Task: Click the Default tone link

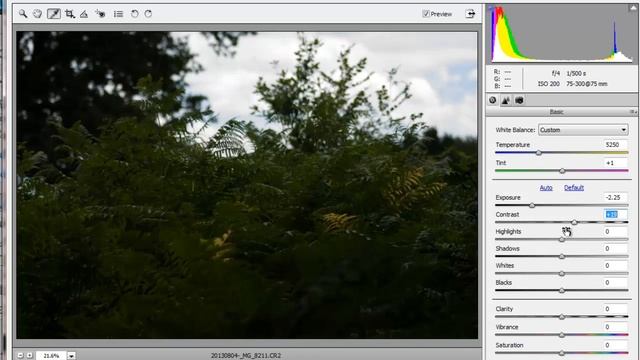Action: pos(574,188)
